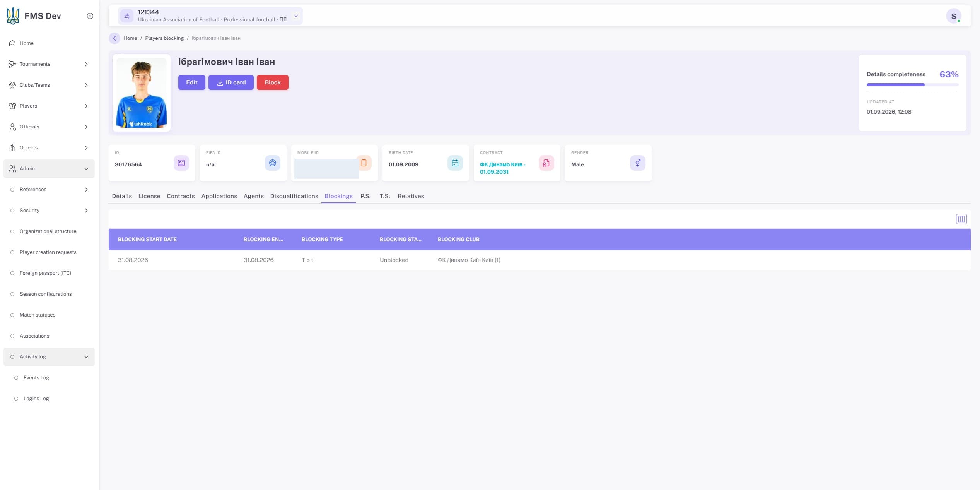Open Players blocking breadcrumb link
Image resolution: width=980 pixels, height=490 pixels.
pos(164,38)
